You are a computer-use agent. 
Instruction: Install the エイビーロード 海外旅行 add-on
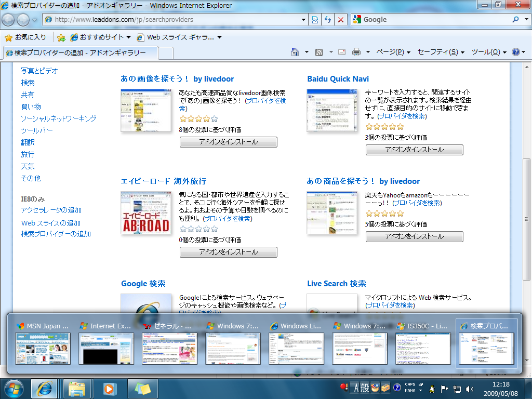[x=229, y=252]
